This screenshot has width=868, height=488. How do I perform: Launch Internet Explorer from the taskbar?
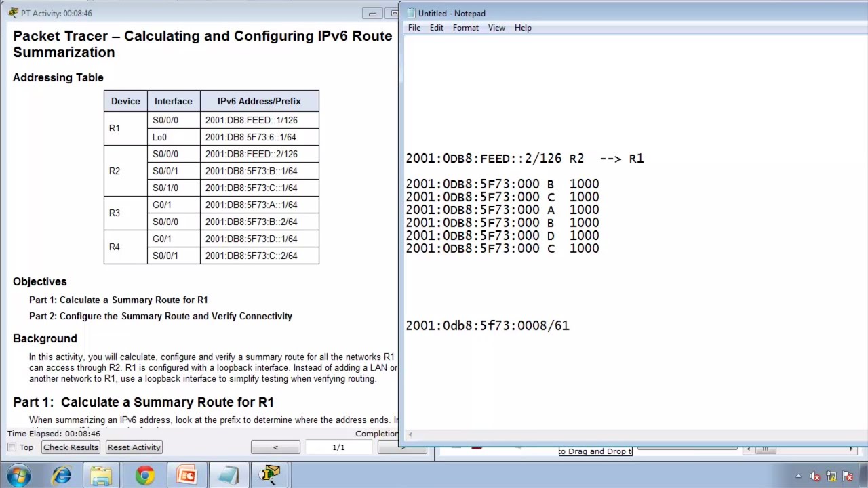(62, 475)
